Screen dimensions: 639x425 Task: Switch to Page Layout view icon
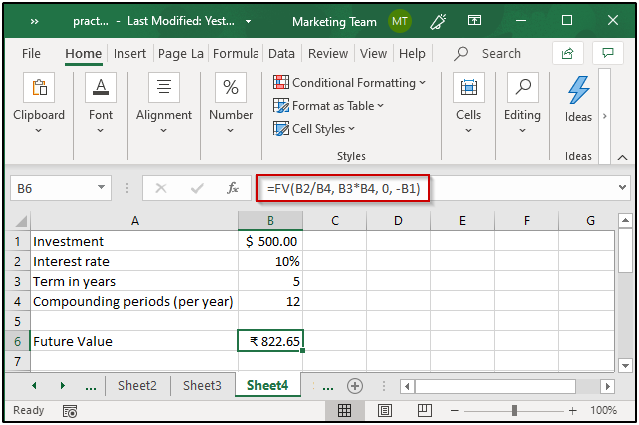click(x=385, y=410)
